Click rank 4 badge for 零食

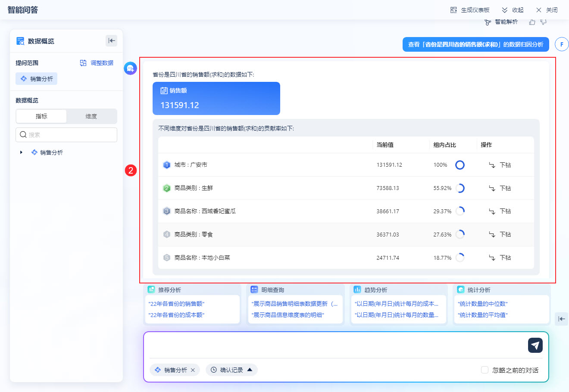coord(167,235)
